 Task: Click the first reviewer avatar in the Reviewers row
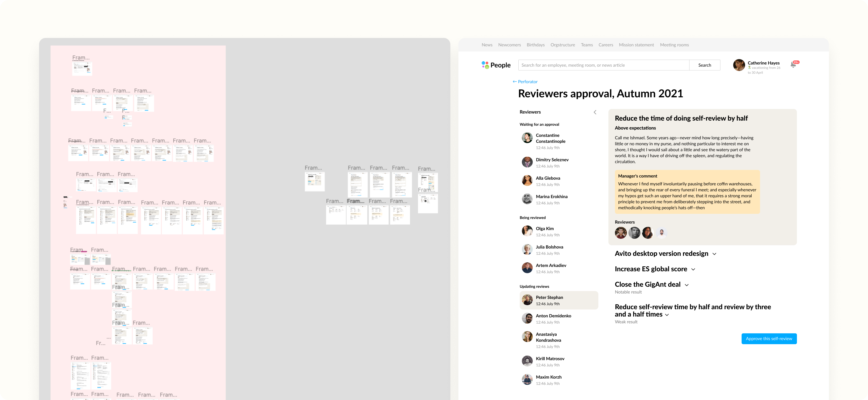pos(621,233)
